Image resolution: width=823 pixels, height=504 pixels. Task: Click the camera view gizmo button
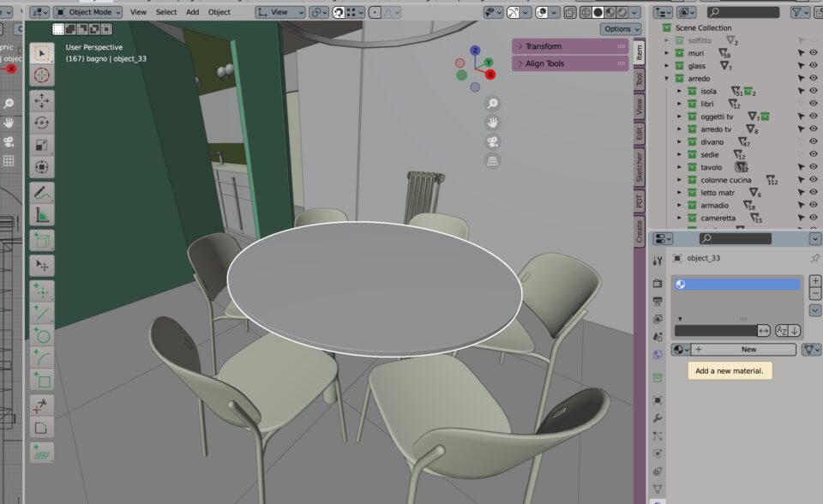[x=493, y=141]
